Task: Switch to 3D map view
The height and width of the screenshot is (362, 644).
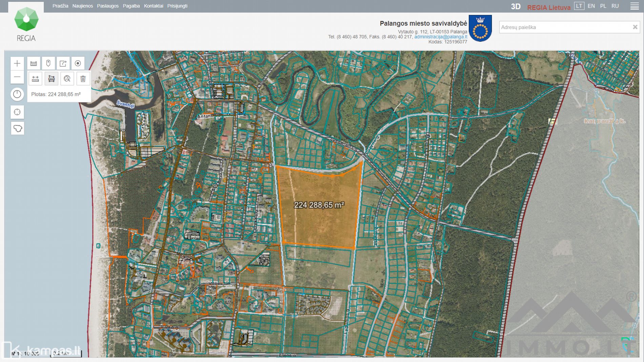Action: [516, 7]
